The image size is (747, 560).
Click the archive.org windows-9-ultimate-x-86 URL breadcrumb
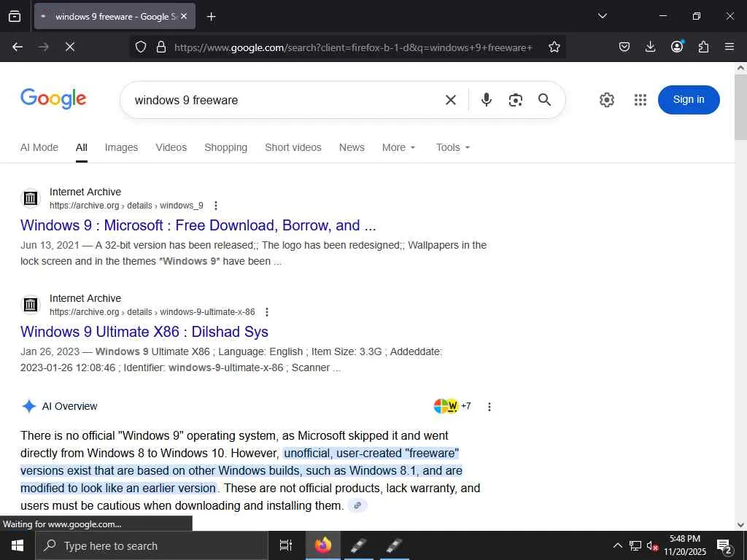(152, 312)
